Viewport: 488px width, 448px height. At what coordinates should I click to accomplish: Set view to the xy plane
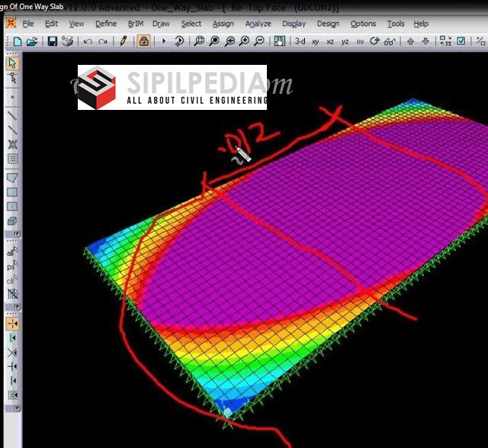315,41
